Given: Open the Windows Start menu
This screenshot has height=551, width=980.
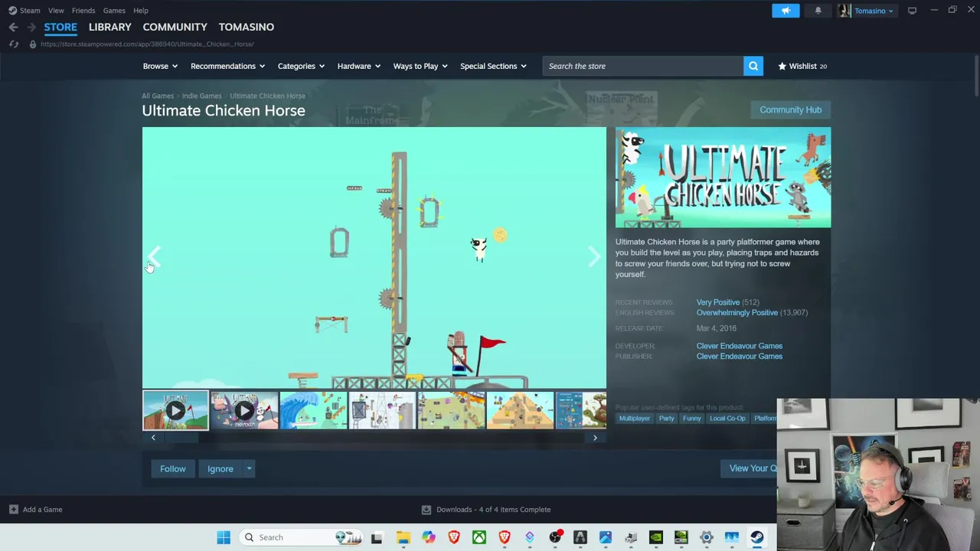Looking at the screenshot, I should tap(224, 537).
